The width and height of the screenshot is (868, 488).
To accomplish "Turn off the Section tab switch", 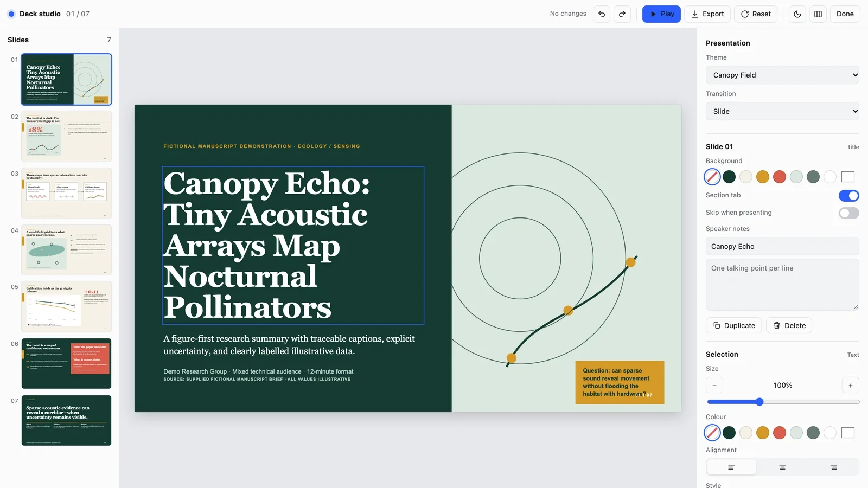I will 849,196.
